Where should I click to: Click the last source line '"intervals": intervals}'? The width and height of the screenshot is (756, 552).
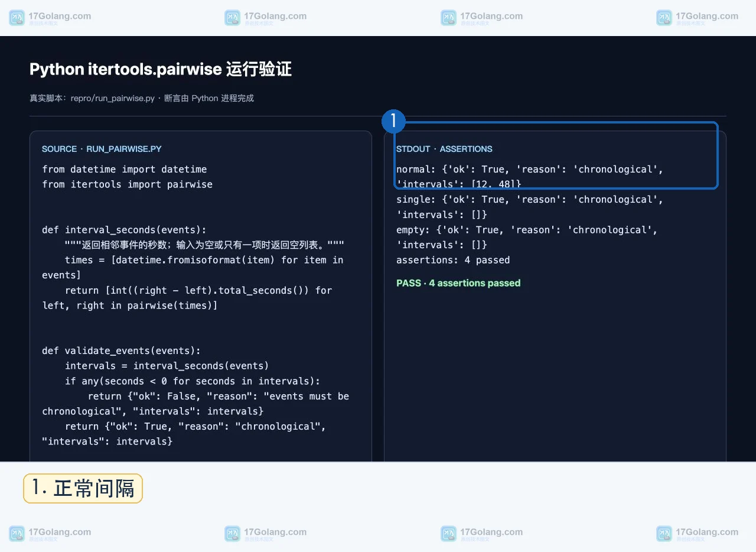click(107, 441)
